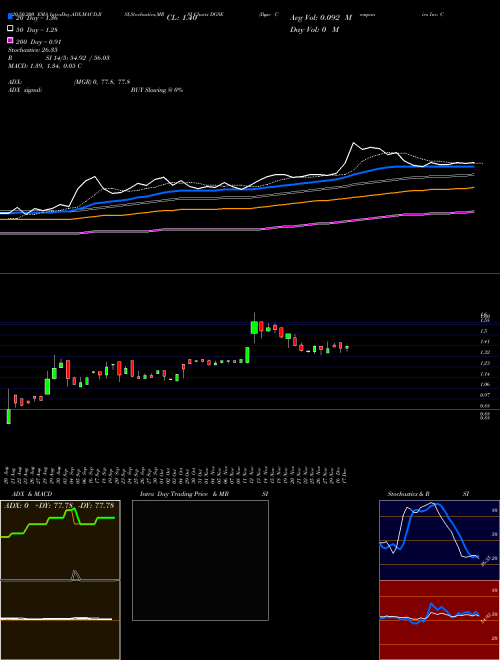Image resolution: width=500 pixels, height=660 pixels.
Task: Click the tallest green candlestick at the mid-November spike
Action: coord(254,327)
